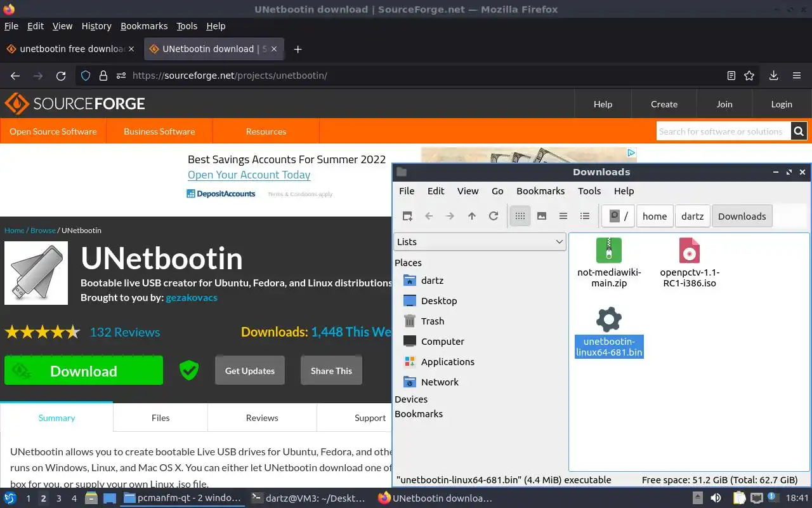Switch file manager to thumbnail view
The width and height of the screenshot is (812, 508).
coord(542,216)
